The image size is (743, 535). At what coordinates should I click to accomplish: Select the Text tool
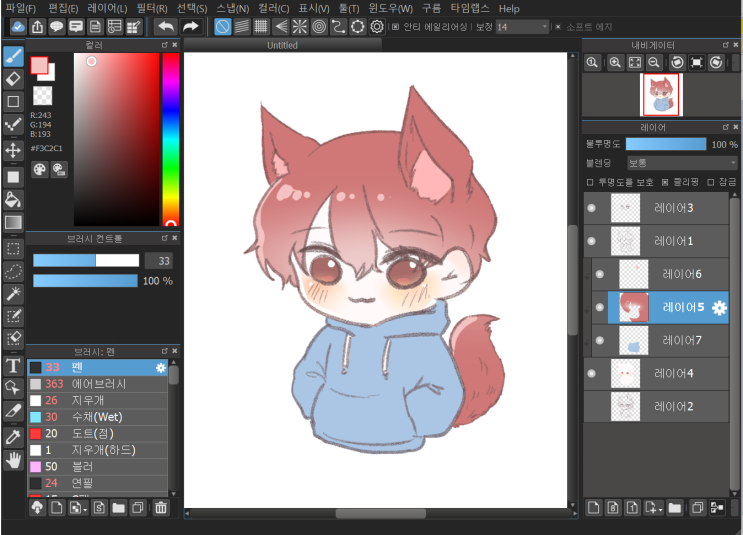[x=13, y=366]
